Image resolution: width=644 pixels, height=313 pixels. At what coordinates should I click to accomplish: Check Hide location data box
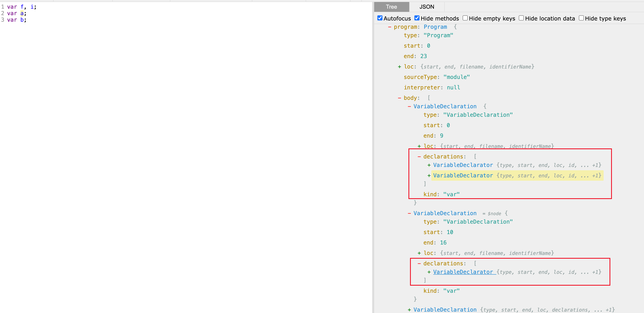coord(521,18)
